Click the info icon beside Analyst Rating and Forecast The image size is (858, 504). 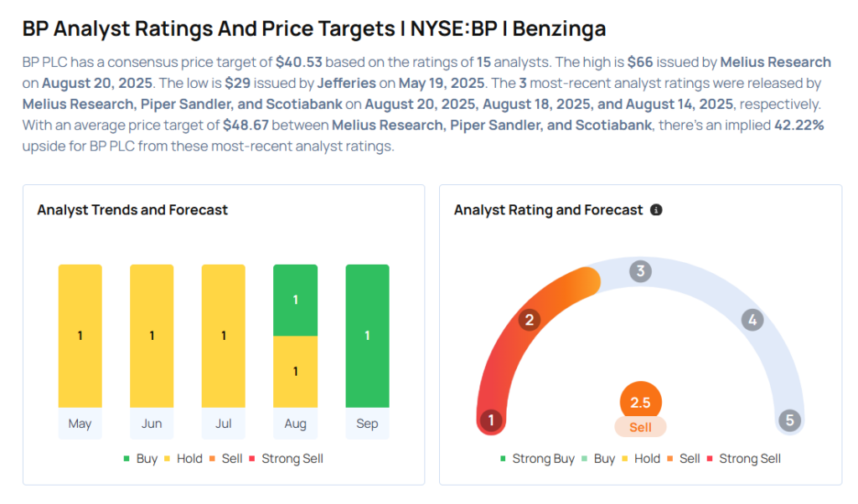(656, 210)
